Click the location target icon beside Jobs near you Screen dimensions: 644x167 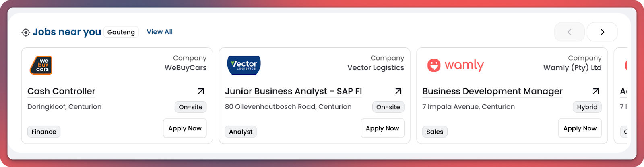(26, 33)
